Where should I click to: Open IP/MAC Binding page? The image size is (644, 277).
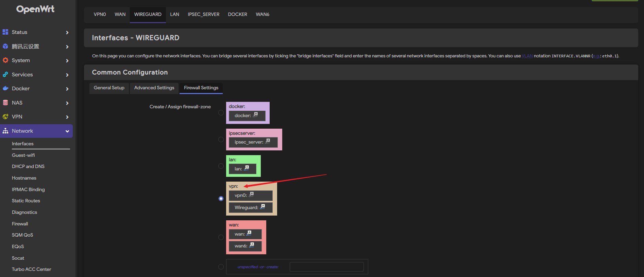[x=28, y=189]
